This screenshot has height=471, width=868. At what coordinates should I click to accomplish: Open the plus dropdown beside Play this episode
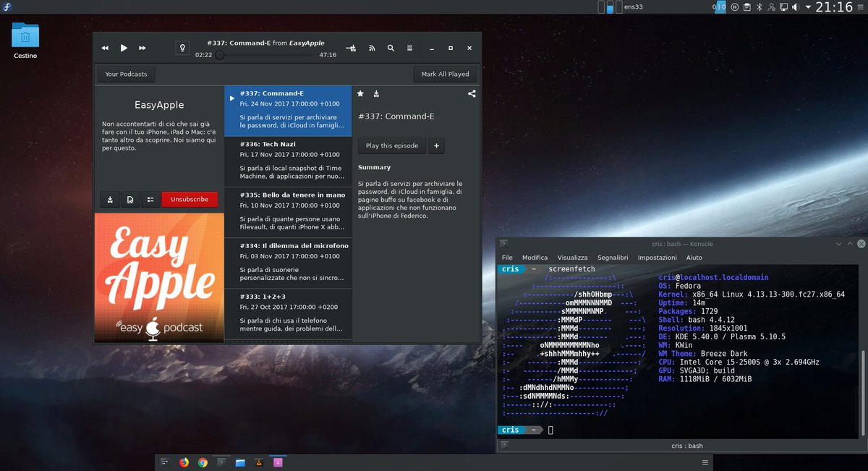(x=436, y=145)
